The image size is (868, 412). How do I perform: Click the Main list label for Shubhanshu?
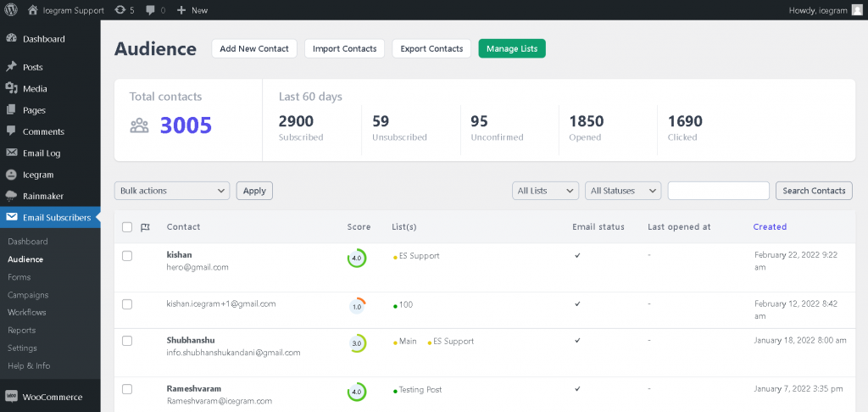coord(408,341)
